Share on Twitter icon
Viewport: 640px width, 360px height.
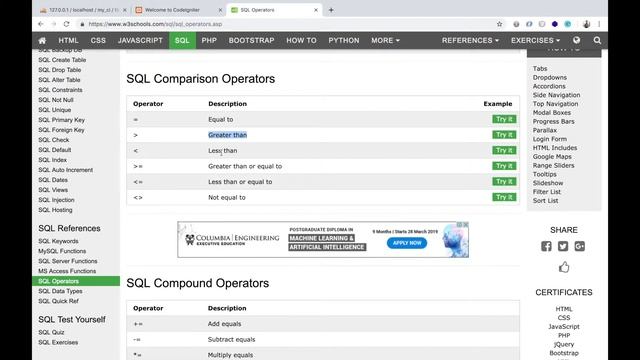[x=563, y=246]
